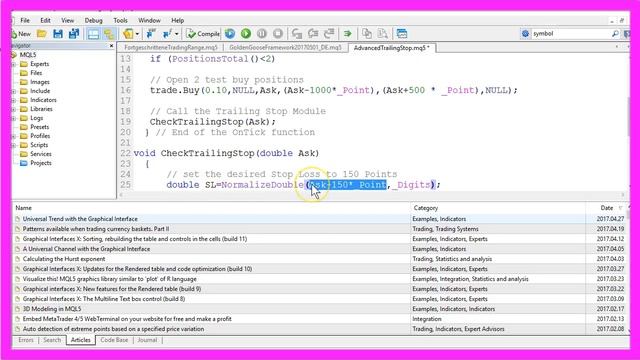Compile the current program
This screenshot has width=640, height=360.
coord(203,34)
